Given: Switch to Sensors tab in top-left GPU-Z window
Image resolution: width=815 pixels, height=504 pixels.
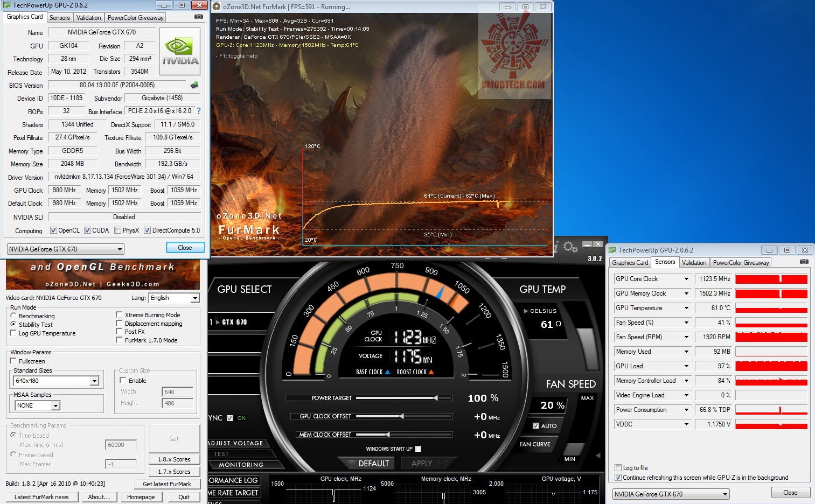Looking at the screenshot, I should point(59,18).
